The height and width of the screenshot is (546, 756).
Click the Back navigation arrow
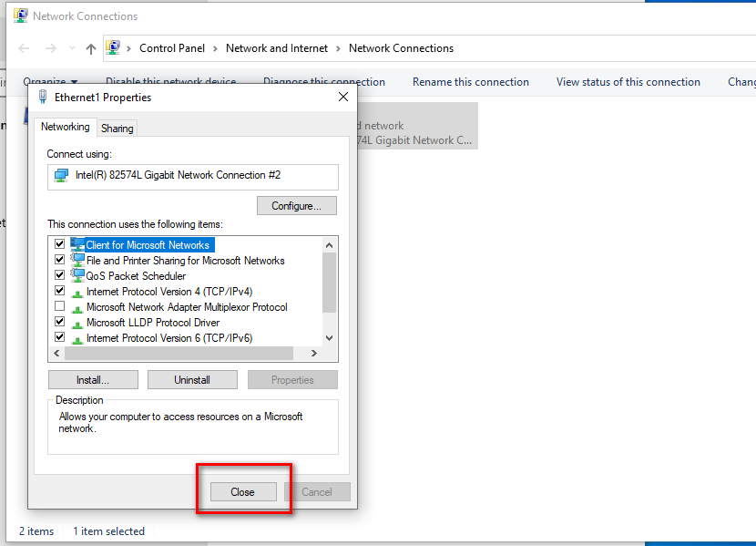click(24, 48)
